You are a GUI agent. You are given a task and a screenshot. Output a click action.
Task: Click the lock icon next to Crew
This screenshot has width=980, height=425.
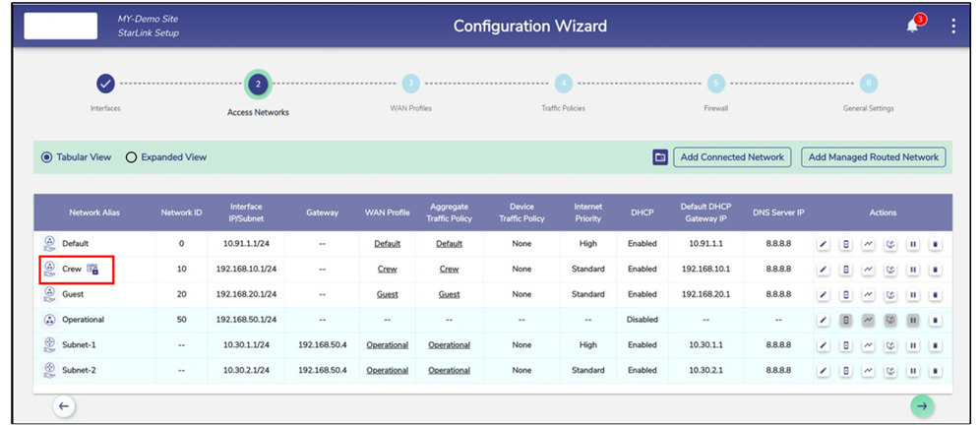[92, 269]
